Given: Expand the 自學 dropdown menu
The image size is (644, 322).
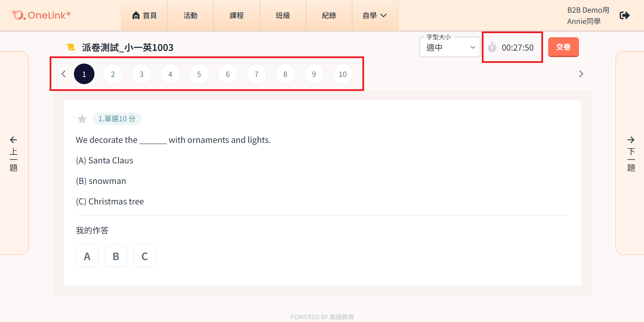Looking at the screenshot, I should 375,15.
